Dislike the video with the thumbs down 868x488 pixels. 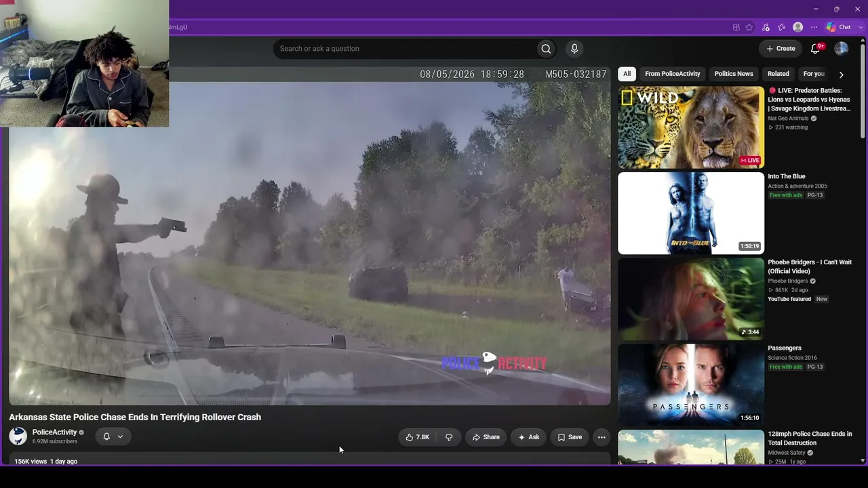click(x=449, y=437)
